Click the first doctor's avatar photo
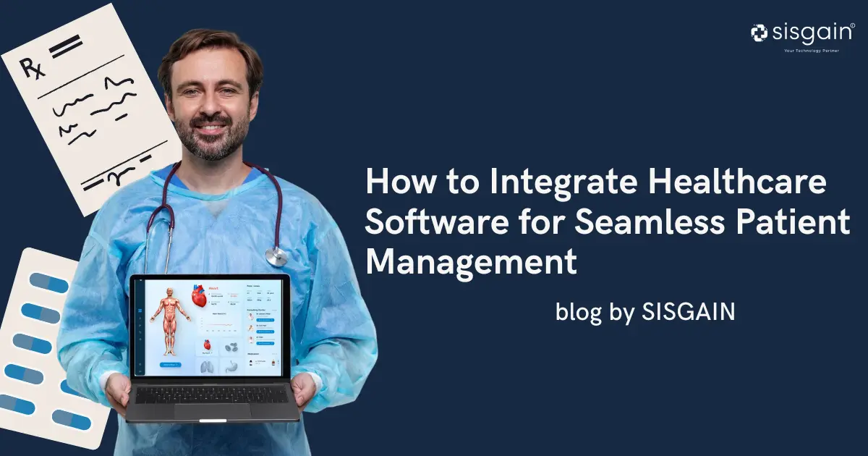868x456 pixels. pos(250,314)
